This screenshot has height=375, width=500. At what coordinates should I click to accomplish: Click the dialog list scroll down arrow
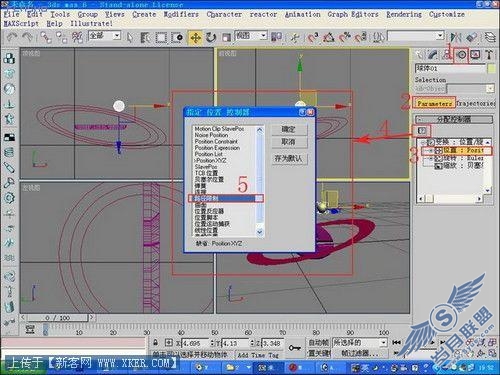tap(260, 232)
